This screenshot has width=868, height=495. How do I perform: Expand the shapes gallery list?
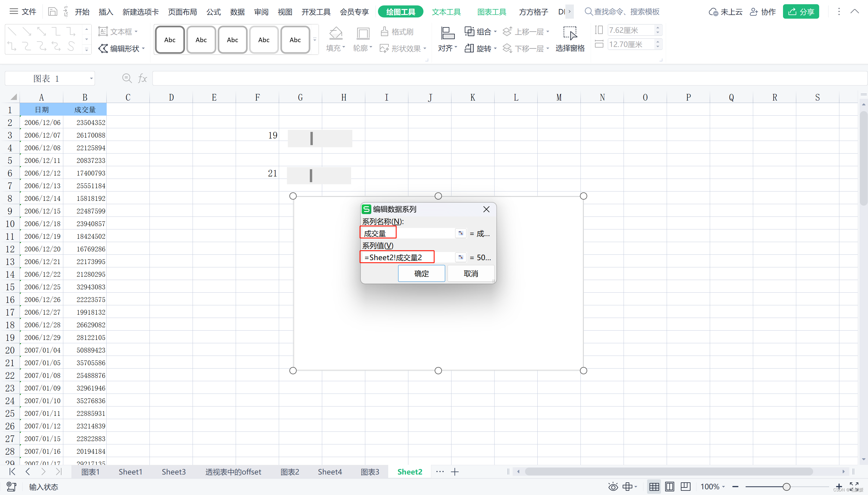[x=87, y=50]
